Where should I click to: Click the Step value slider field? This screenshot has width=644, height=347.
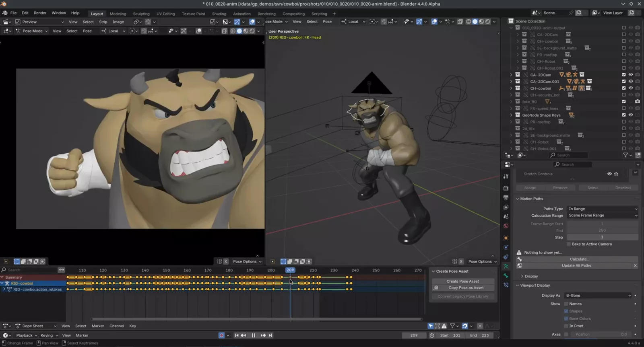[602, 237]
